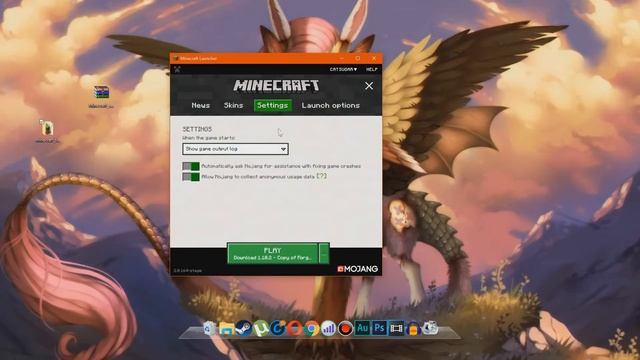640x360 pixels.
Task: Click the MOJANG logo
Action: tap(358, 269)
